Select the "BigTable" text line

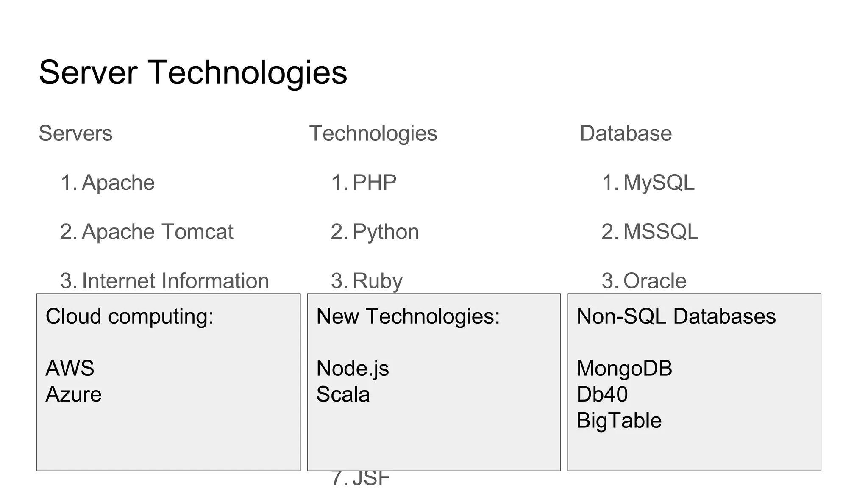click(619, 421)
